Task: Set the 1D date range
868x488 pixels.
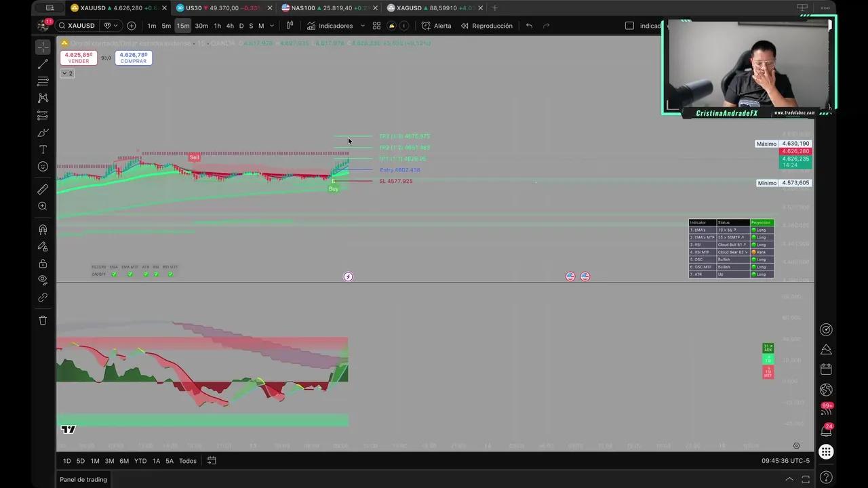Action: coord(66,461)
